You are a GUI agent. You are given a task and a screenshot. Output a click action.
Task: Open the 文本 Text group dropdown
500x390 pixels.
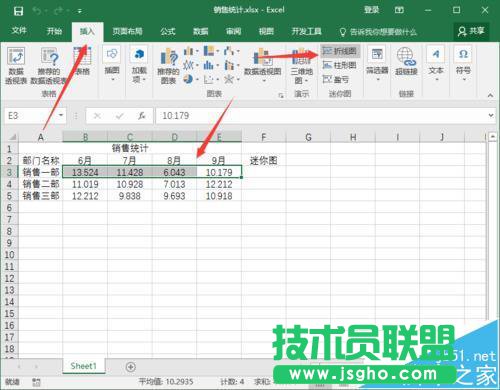(x=436, y=64)
